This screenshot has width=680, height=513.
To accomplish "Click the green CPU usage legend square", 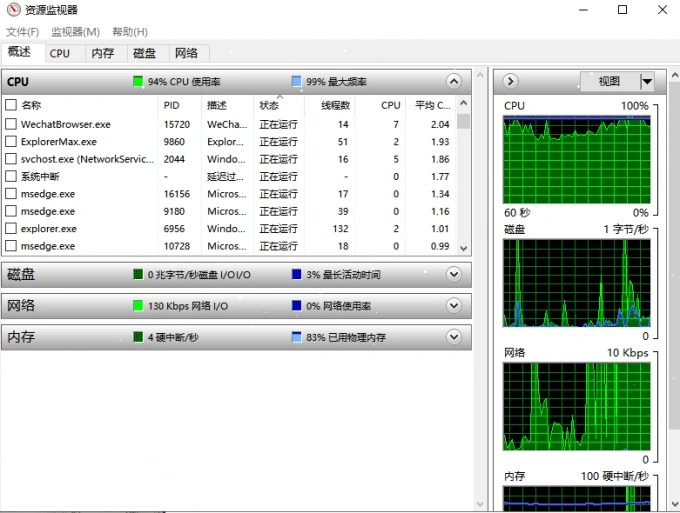I will [138, 81].
